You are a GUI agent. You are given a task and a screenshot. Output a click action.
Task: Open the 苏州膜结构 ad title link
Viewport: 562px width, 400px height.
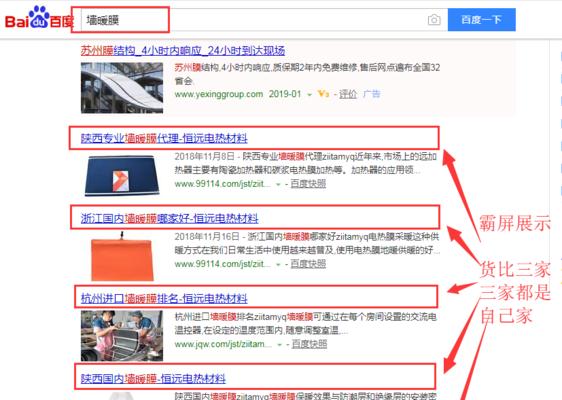click(x=183, y=51)
